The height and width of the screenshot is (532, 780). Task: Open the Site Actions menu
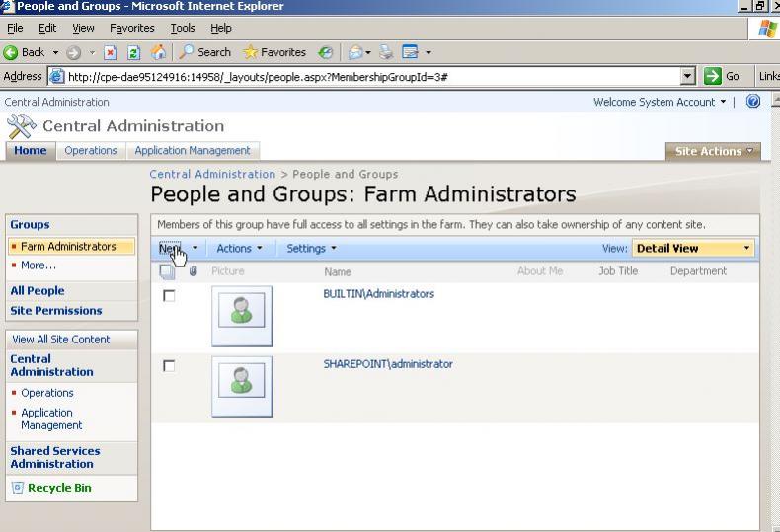[x=713, y=151]
